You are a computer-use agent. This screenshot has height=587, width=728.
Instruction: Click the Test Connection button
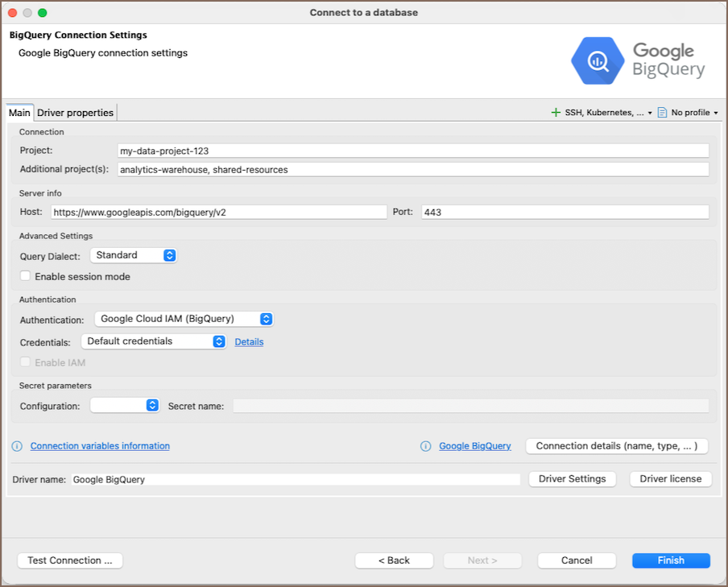tap(70, 560)
